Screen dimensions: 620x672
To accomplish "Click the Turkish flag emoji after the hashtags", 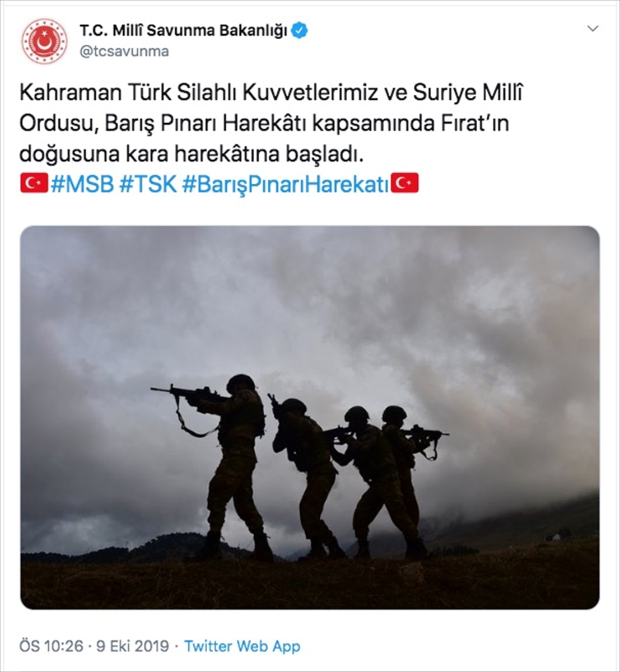I will 404,184.
